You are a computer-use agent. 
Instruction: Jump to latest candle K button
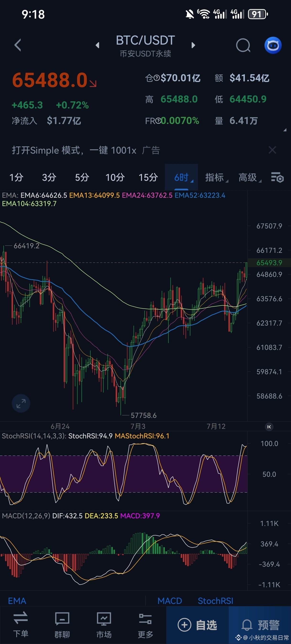tap(269, 427)
